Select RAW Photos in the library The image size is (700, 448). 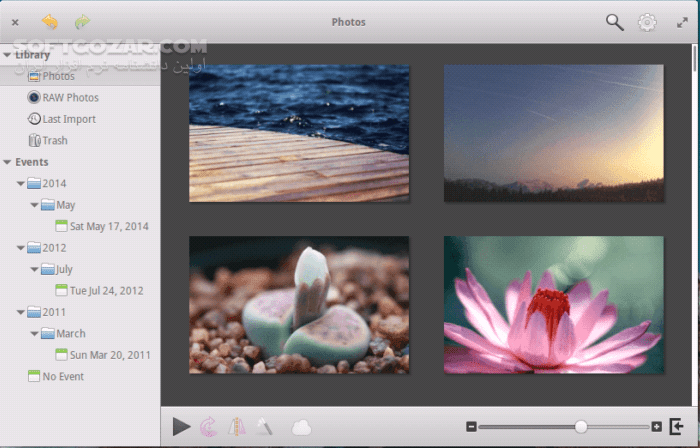(x=70, y=98)
